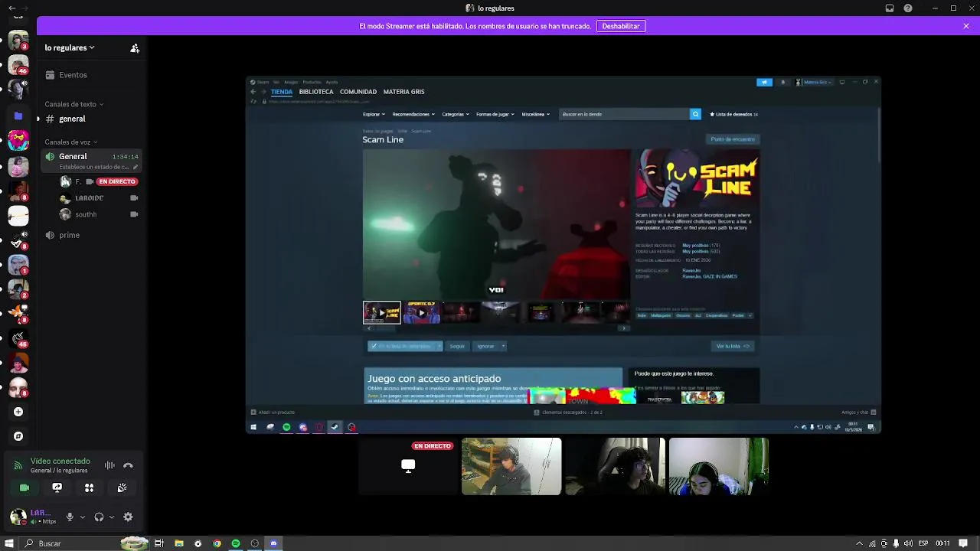Viewport: 980px width, 551px height.
Task: Turn off the camera in Discord voice panel
Action: coord(24,487)
